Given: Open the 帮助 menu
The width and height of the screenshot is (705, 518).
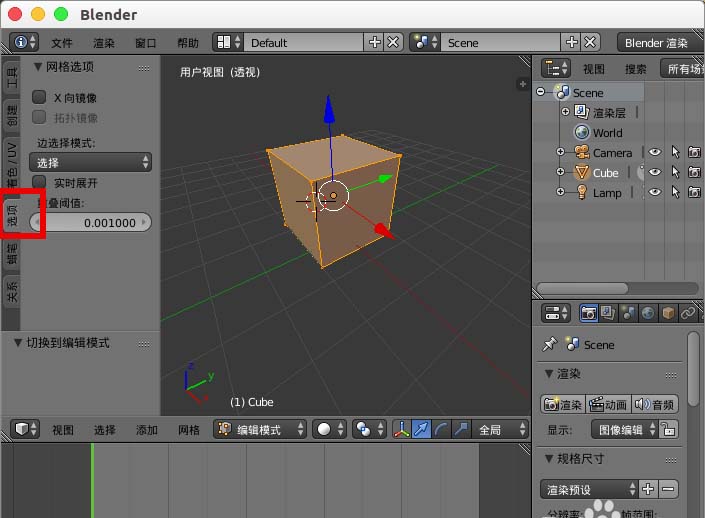Looking at the screenshot, I should pyautogui.click(x=188, y=43).
